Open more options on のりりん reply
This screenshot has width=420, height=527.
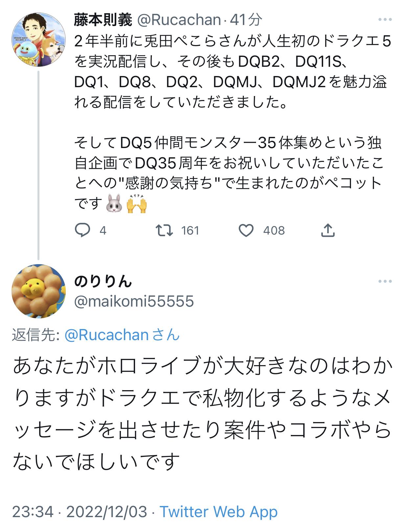(385, 282)
